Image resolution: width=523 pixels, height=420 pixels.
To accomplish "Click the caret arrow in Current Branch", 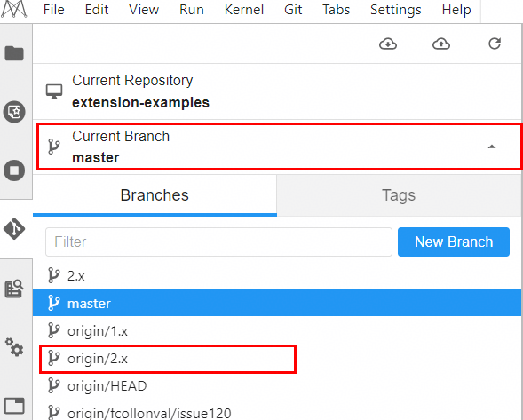I will pos(492,147).
